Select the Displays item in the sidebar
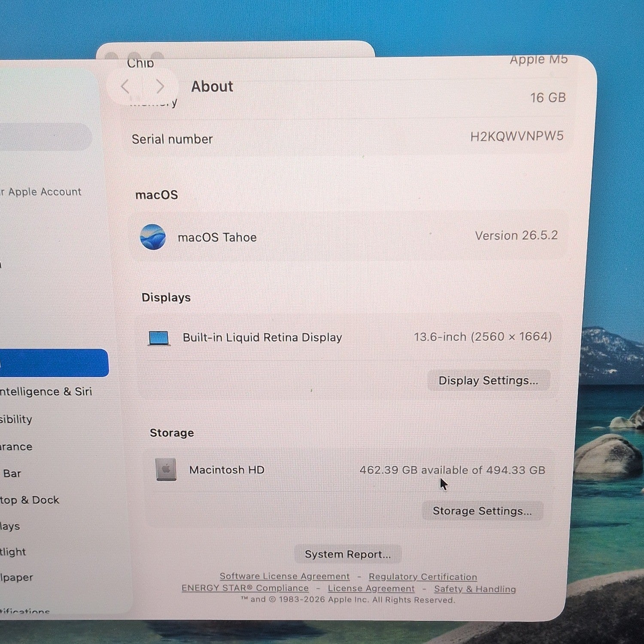The height and width of the screenshot is (644, 644). pyautogui.click(x=10, y=526)
